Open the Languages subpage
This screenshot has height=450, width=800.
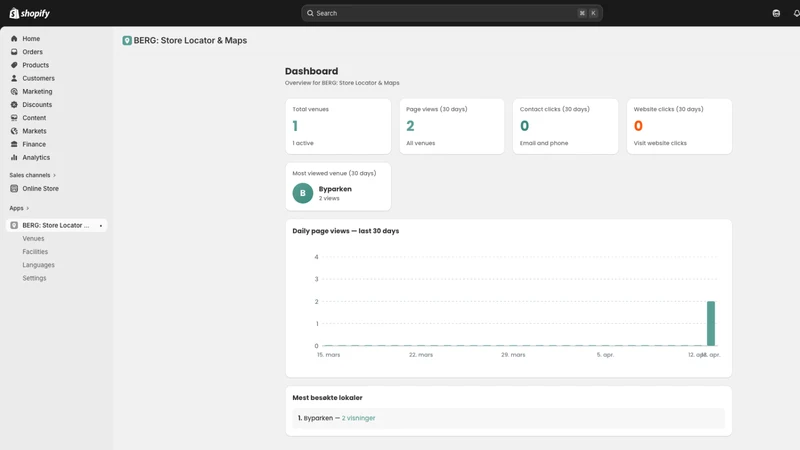[38, 265]
